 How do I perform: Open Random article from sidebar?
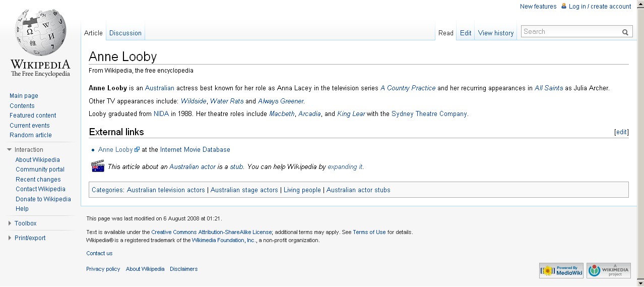[31, 135]
